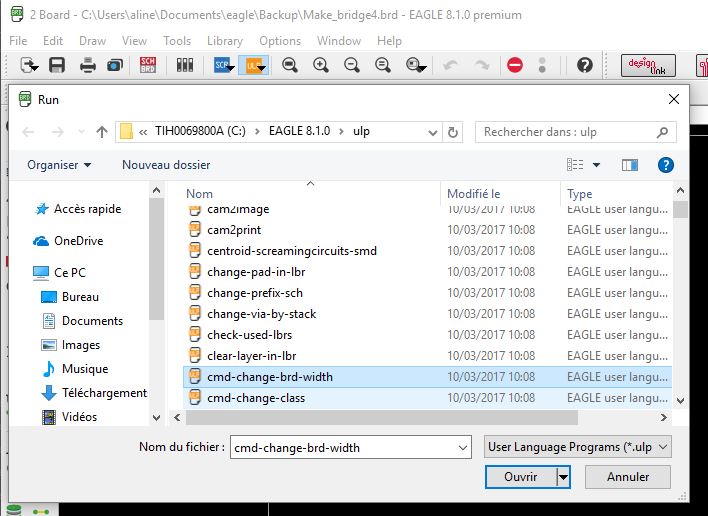Click the Zoom select icon
This screenshot has width=708, height=516.
click(415, 65)
